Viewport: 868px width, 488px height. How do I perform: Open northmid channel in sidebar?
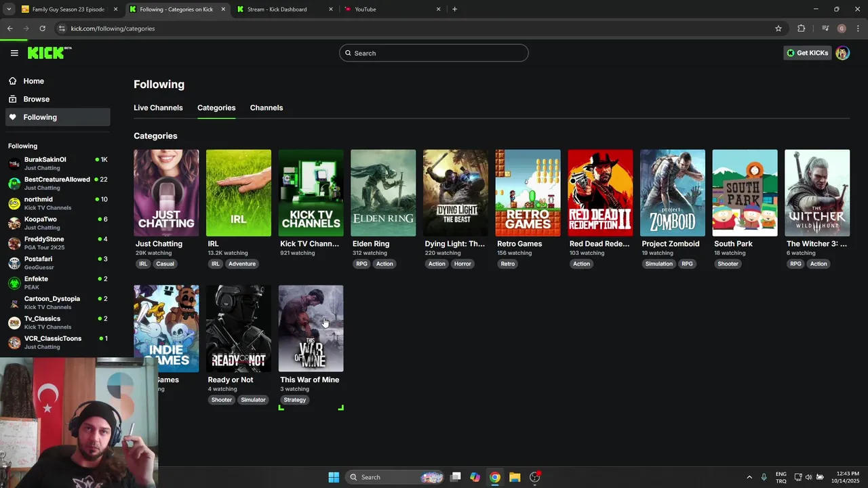pos(58,203)
